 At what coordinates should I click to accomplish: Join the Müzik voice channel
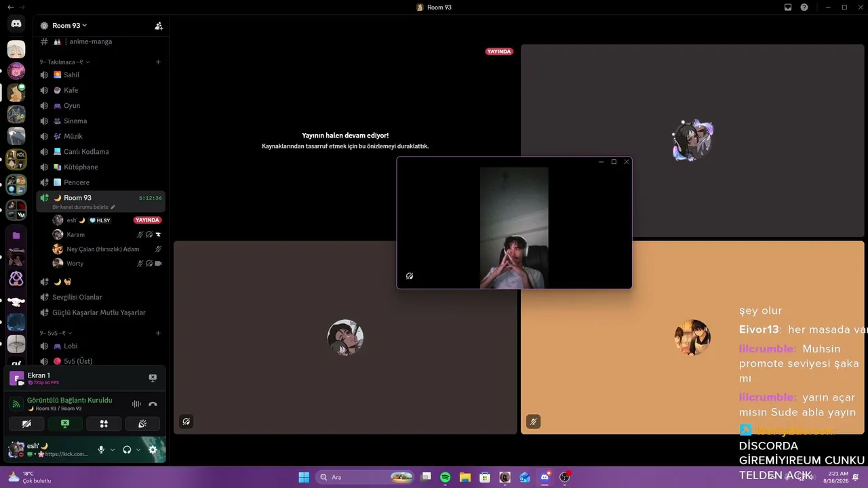[x=101, y=136]
